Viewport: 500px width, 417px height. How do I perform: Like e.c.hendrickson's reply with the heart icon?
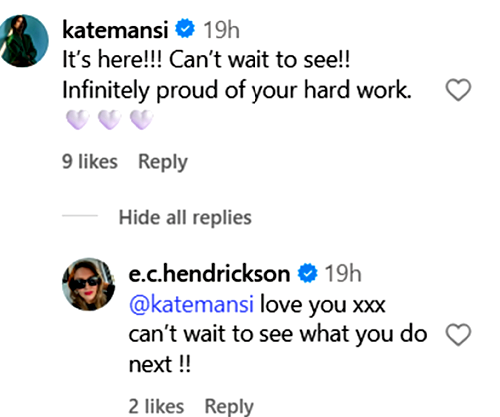(458, 334)
